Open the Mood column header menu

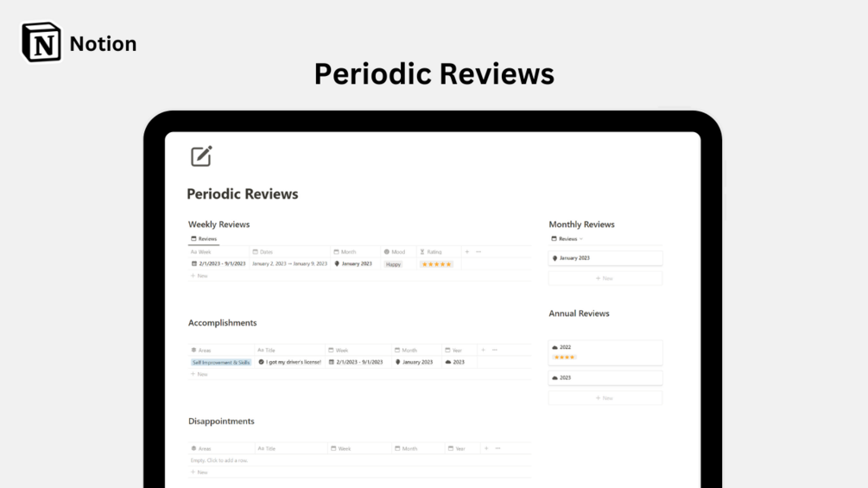[395, 251]
